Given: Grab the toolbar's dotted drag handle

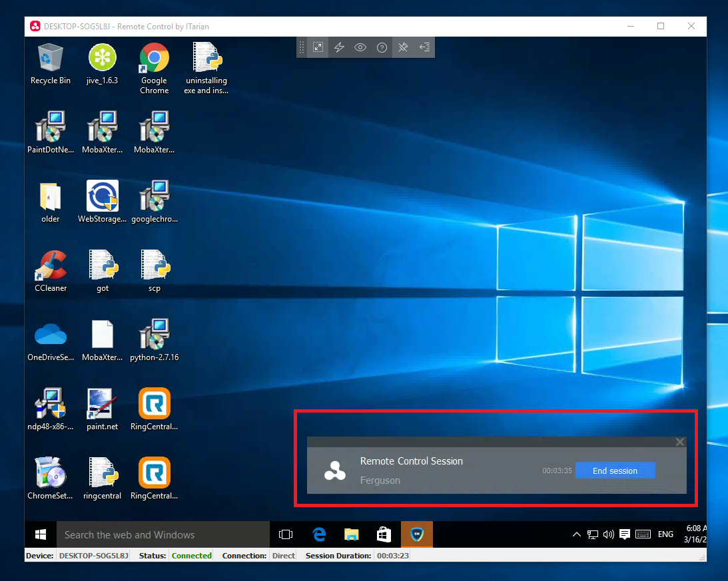Looking at the screenshot, I should click(302, 47).
